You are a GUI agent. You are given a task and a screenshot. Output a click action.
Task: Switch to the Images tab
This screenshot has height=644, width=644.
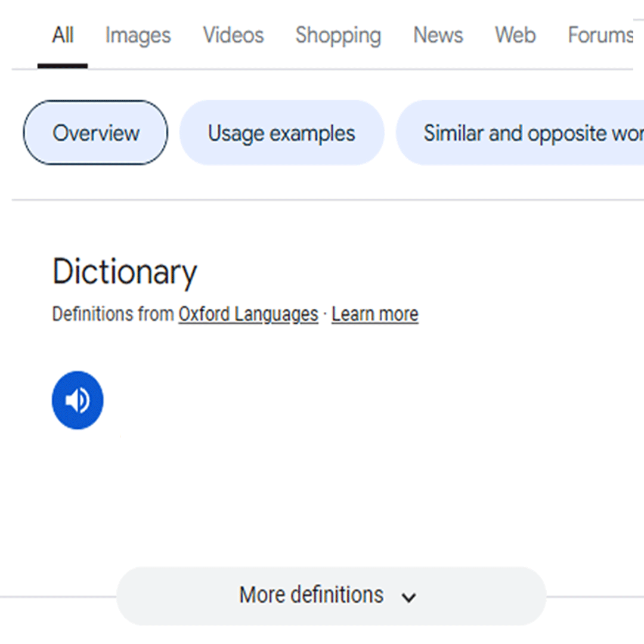[138, 36]
